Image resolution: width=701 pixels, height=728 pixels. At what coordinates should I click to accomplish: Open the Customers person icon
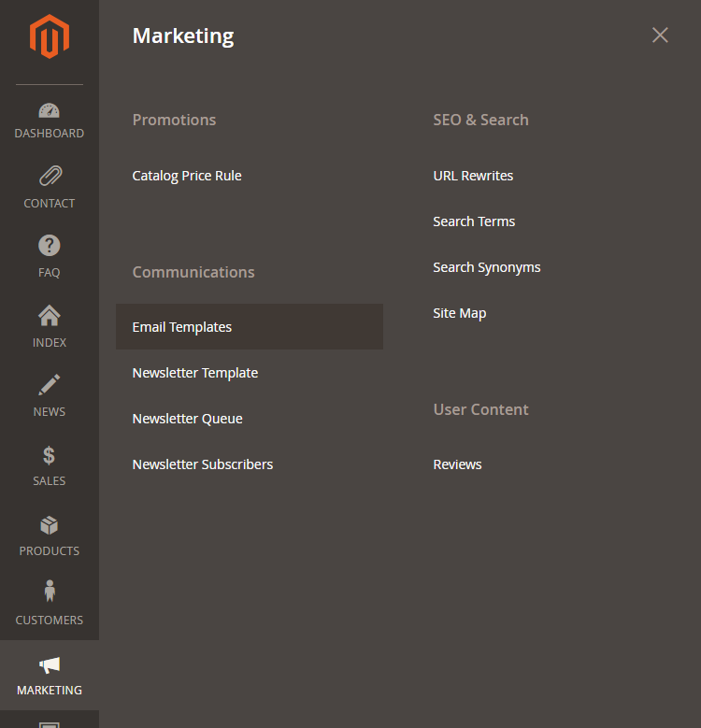[50, 591]
